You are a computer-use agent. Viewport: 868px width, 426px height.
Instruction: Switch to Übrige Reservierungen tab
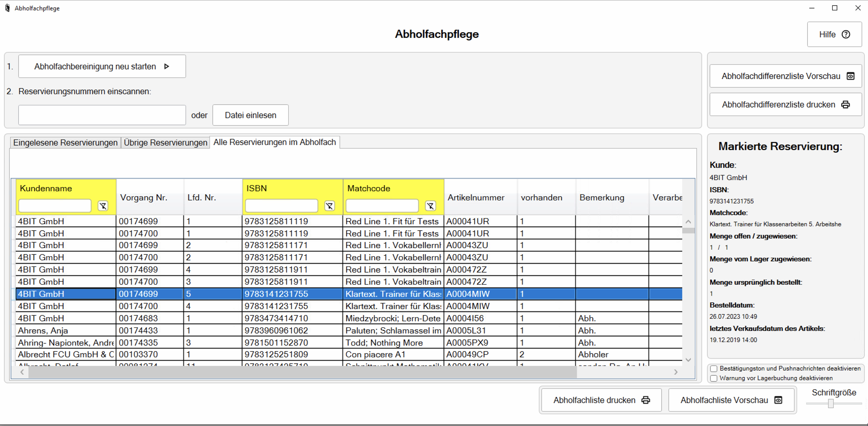pos(166,143)
